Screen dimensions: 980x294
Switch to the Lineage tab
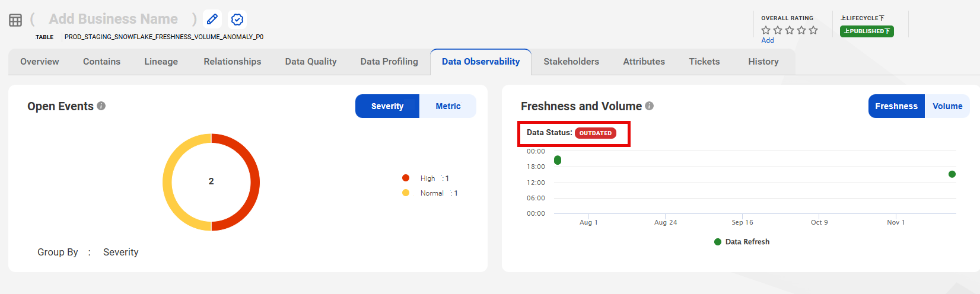pos(161,62)
